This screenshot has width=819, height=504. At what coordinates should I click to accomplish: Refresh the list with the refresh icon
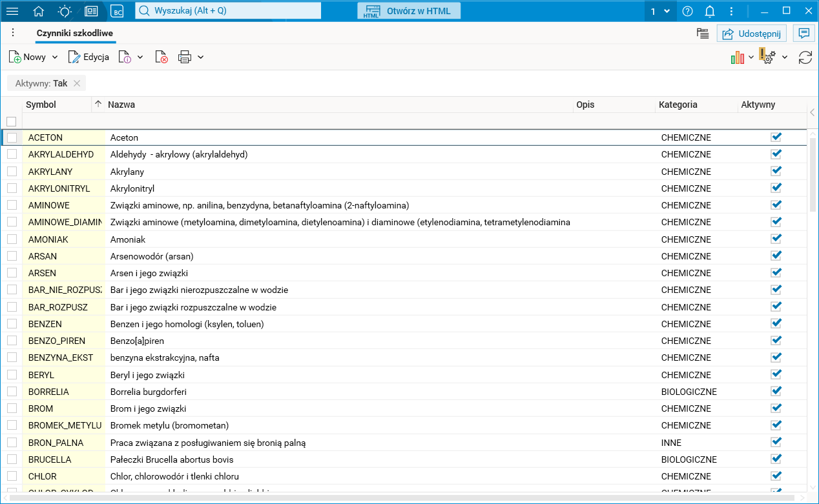[805, 57]
